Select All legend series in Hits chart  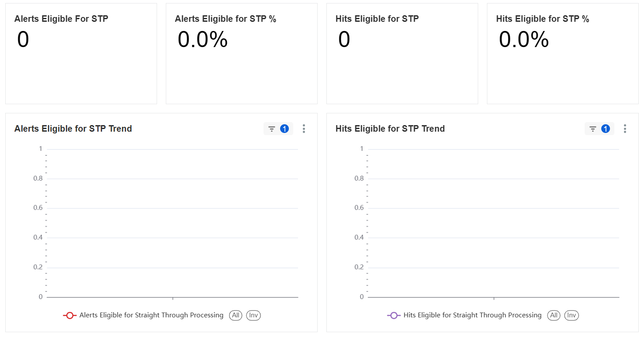[554, 315]
